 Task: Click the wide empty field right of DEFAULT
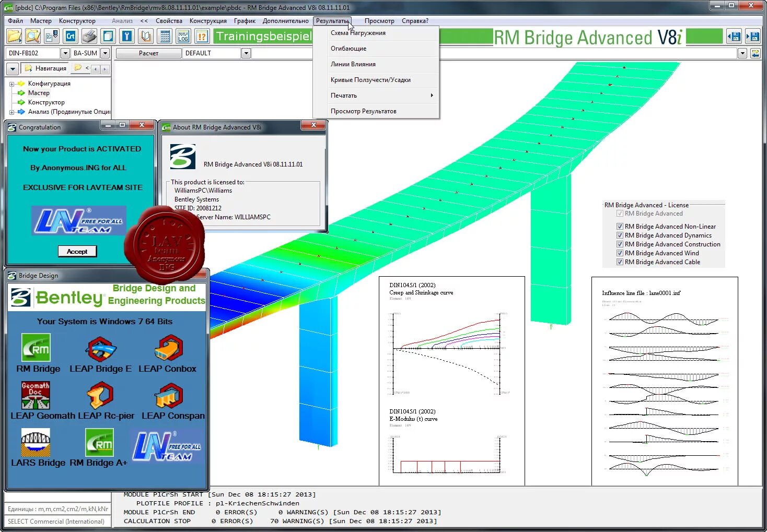coord(494,53)
